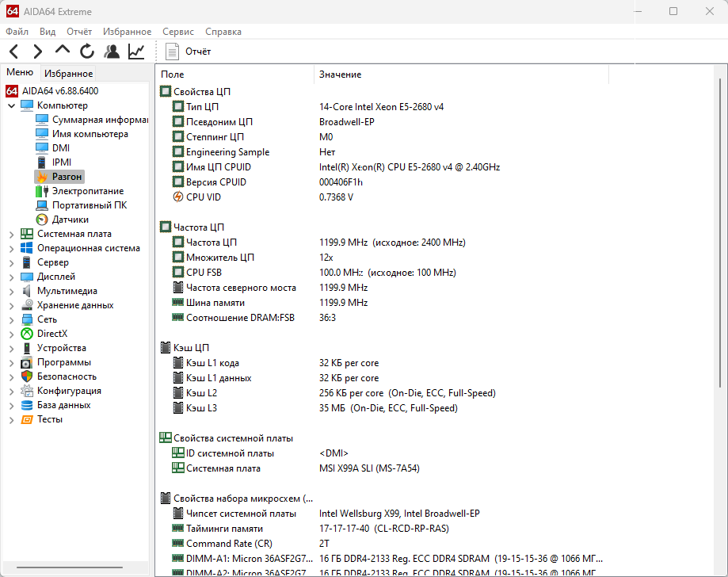Screen dimensions: 728x577
Task: Select the DirectX tree item
Action: (x=52, y=334)
